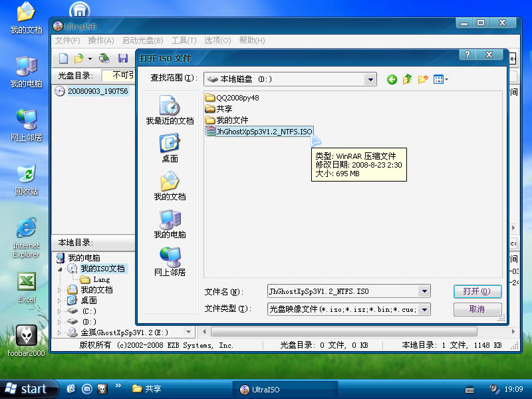
Task: Go back with the green arrow icon
Action: pyautogui.click(x=392, y=79)
